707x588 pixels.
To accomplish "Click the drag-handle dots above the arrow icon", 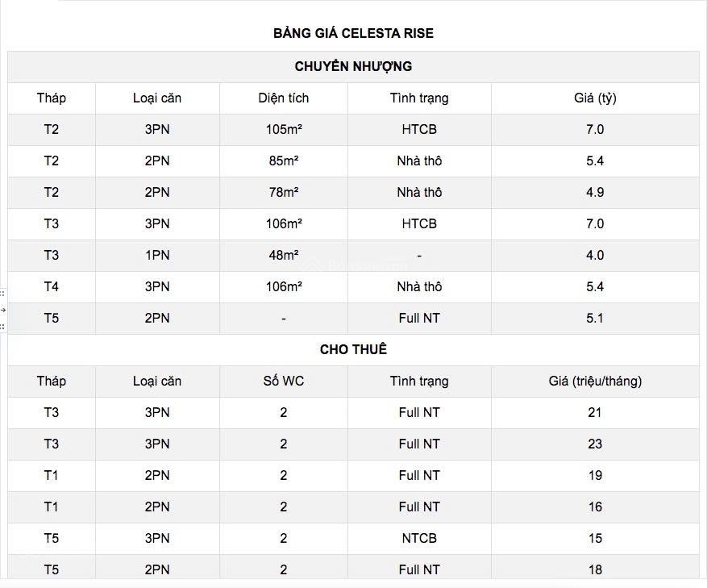I will (2, 294).
